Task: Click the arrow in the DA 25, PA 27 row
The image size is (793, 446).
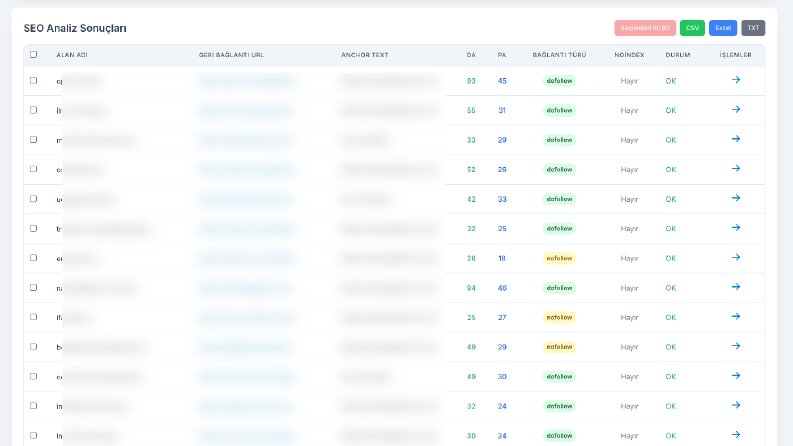Action: 736,317
